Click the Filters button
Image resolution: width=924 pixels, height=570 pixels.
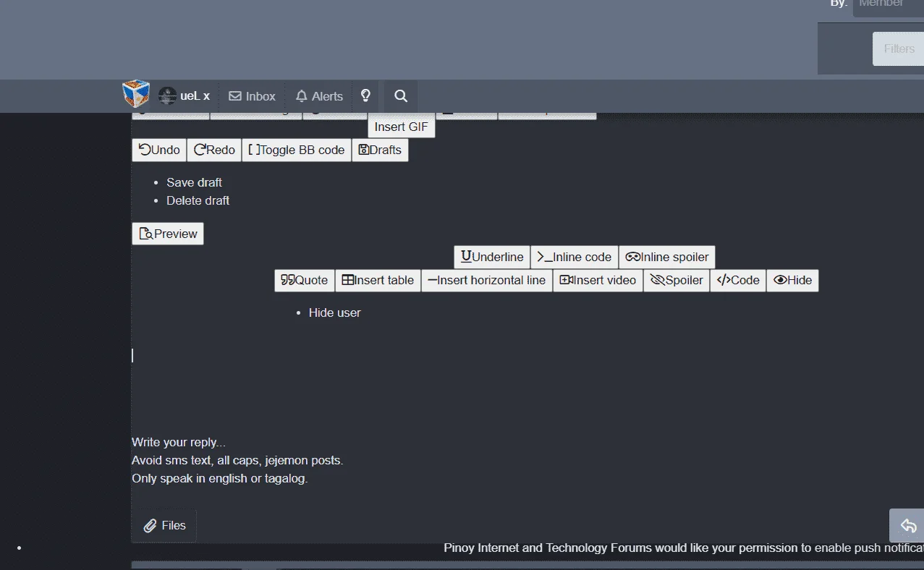tap(899, 48)
